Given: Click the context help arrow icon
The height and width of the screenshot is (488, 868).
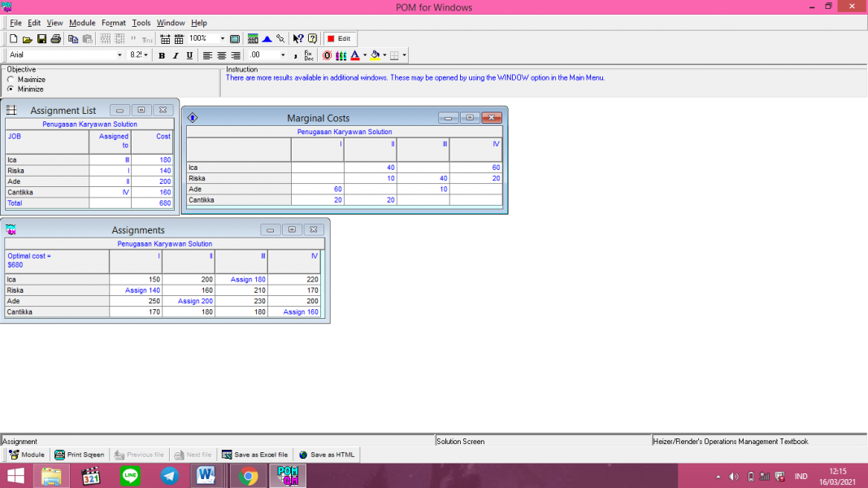Looking at the screenshot, I should point(297,39).
